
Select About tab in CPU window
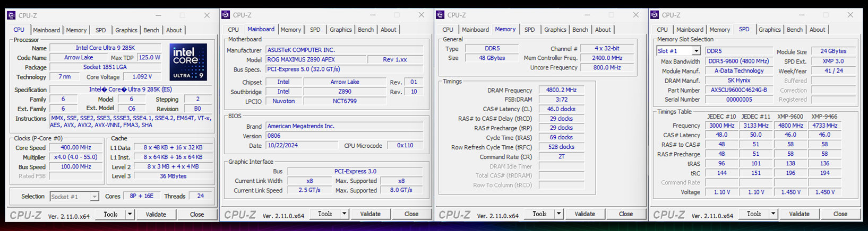coord(174,30)
